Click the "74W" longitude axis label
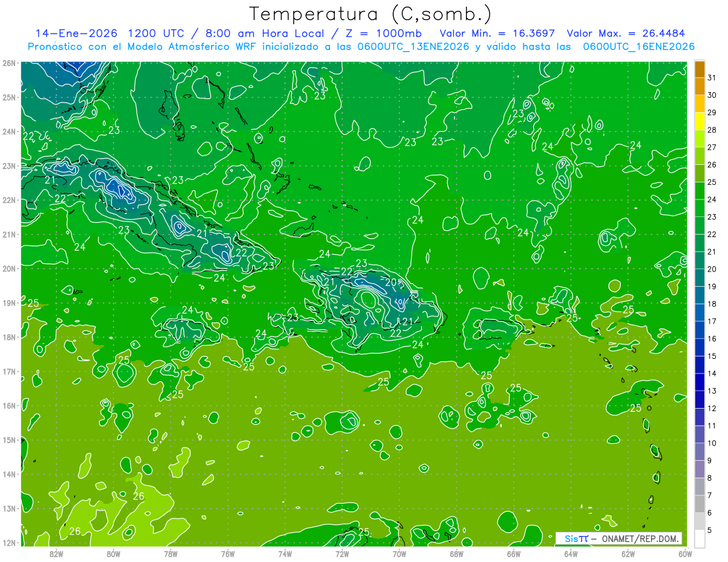Viewport: 728px width, 562px height. [x=285, y=553]
